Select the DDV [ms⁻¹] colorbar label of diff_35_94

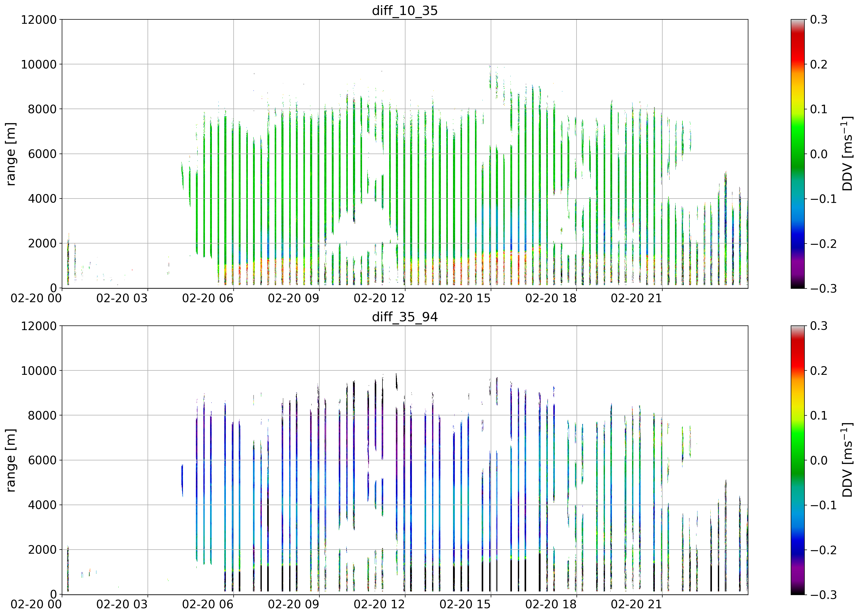tap(847, 460)
